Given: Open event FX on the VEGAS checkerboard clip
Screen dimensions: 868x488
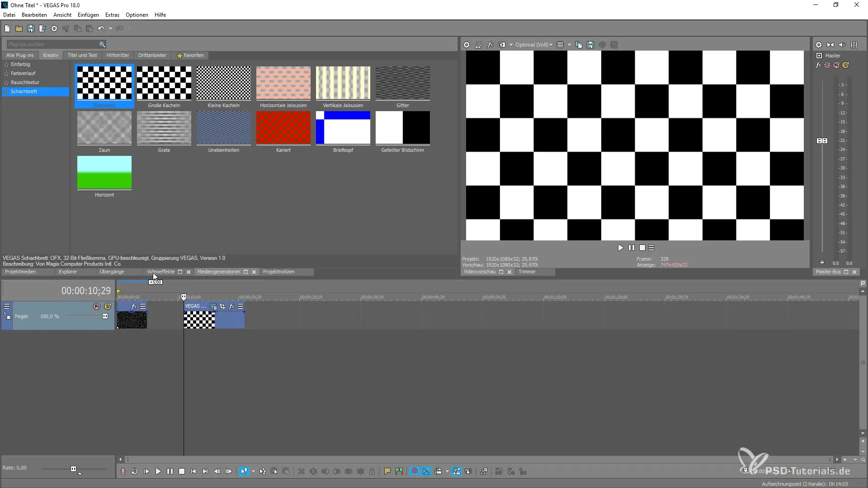Looking at the screenshot, I should point(231,306).
